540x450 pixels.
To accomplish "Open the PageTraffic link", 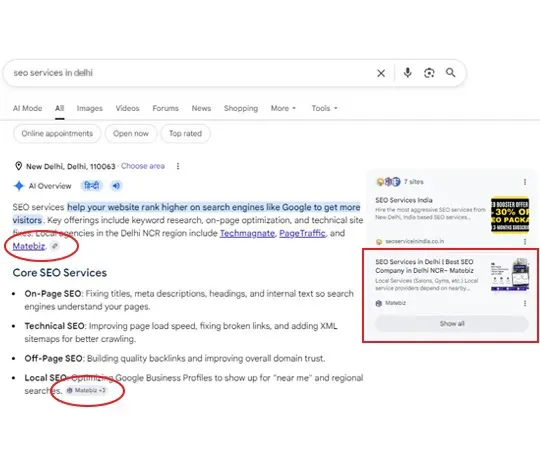I will click(302, 233).
